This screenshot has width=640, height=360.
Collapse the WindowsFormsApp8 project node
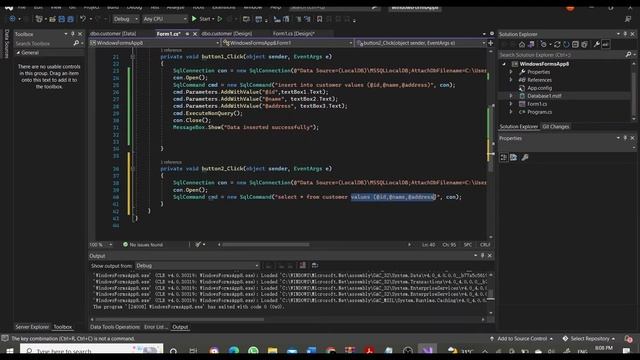[x=504, y=64]
